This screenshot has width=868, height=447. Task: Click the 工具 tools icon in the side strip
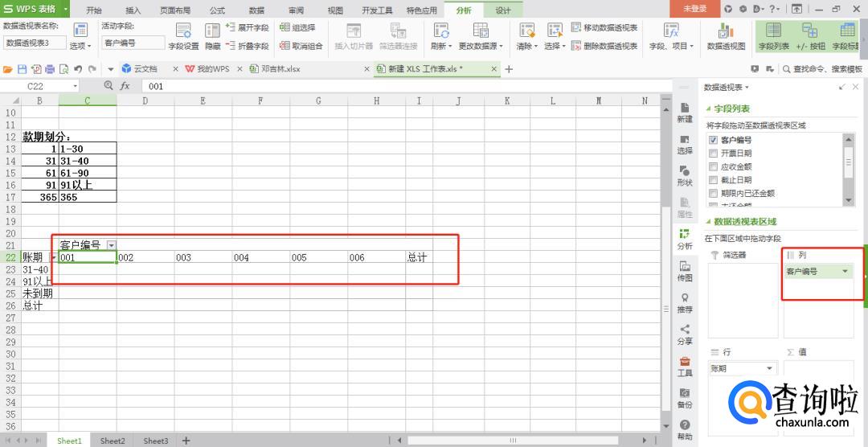[x=685, y=366]
